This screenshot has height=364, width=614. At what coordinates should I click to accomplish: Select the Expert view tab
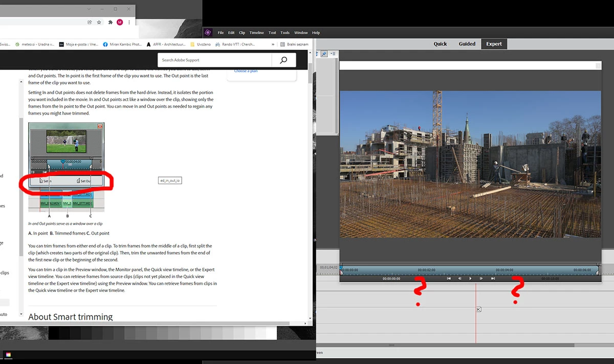pos(494,44)
